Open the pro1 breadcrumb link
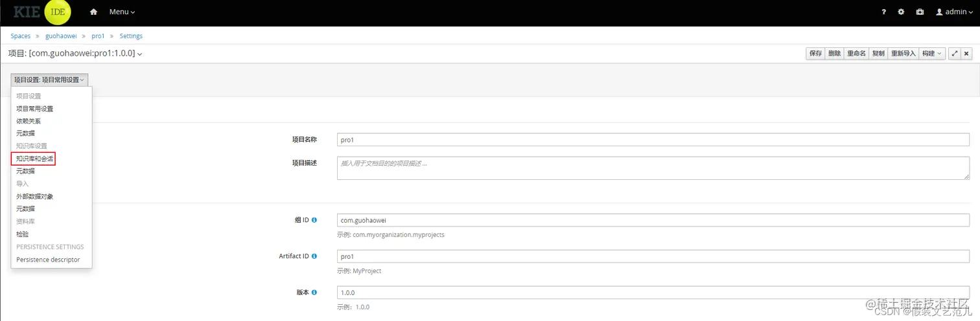Screen dimensions: 980x321 98,36
